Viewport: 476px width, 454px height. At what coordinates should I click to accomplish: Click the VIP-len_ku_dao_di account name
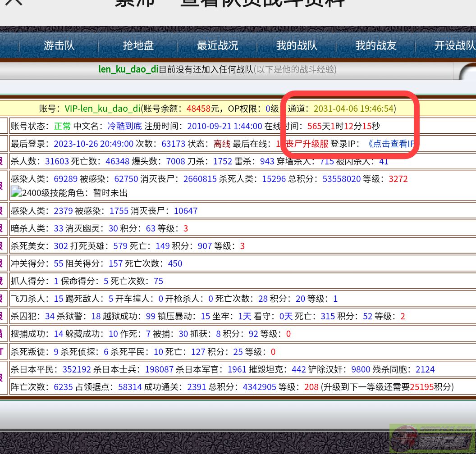pyautogui.click(x=102, y=109)
